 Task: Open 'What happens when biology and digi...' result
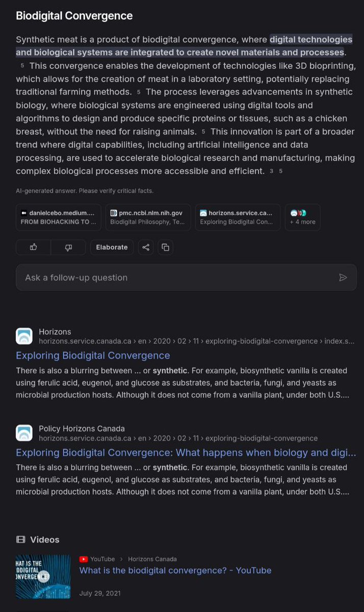pos(186,453)
